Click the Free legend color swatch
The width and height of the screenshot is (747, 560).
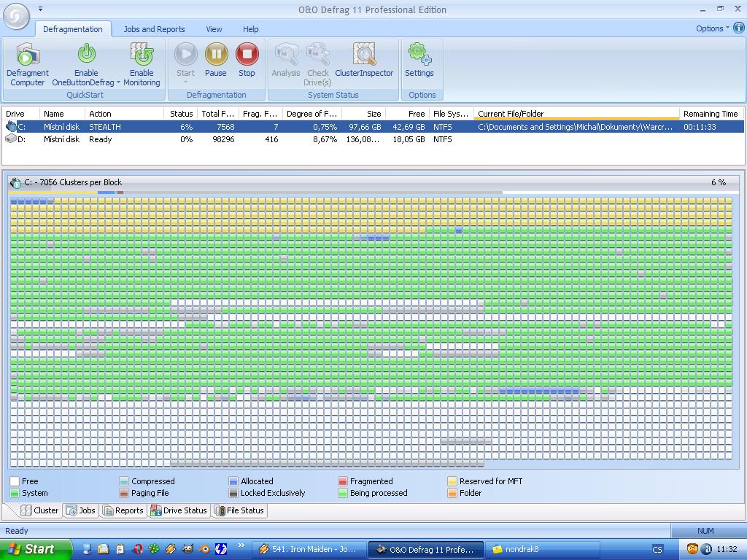[15, 481]
